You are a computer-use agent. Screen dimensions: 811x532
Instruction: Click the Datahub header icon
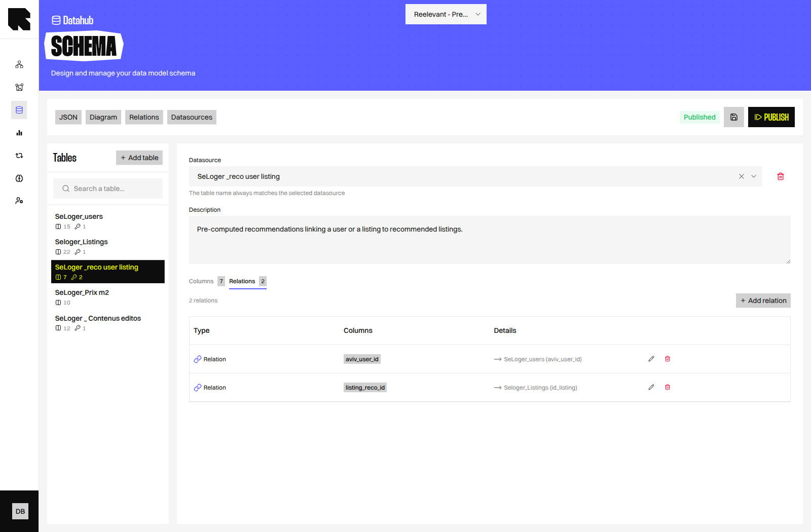click(56, 20)
